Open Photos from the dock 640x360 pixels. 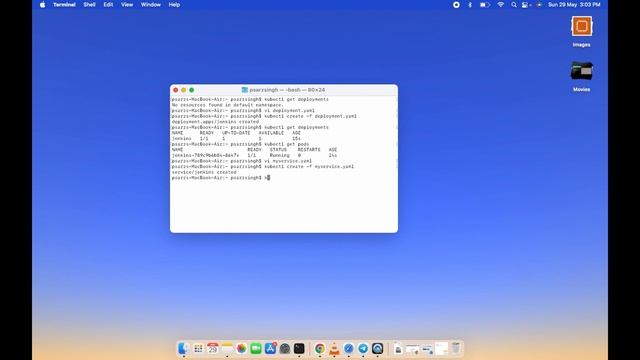pos(241,349)
